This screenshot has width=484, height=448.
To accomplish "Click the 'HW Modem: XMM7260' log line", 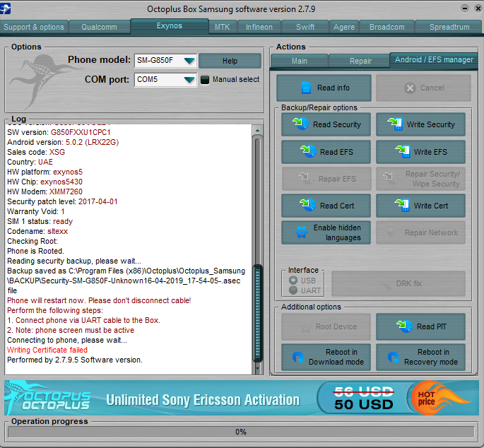I will pos(45,191).
